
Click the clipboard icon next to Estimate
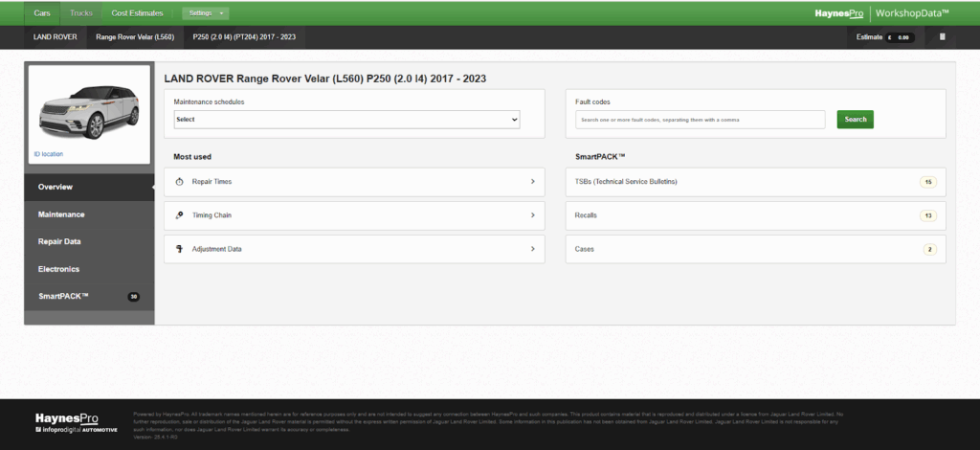(942, 37)
